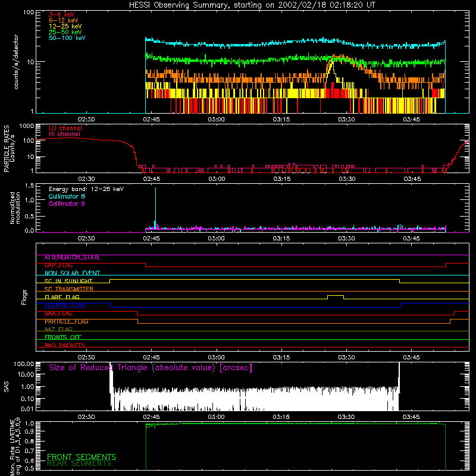Click the NON_SOLAR_EVENT flag label
This screenshot has width=476, height=476.
point(72,273)
